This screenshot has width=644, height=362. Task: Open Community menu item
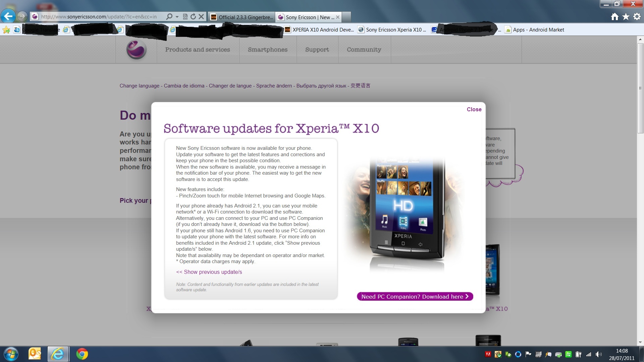pyautogui.click(x=364, y=50)
